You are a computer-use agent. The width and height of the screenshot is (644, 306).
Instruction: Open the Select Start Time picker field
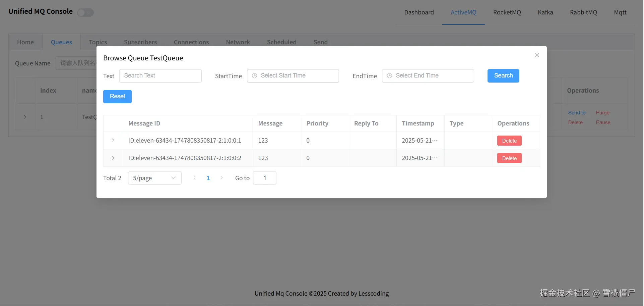pyautogui.click(x=293, y=76)
